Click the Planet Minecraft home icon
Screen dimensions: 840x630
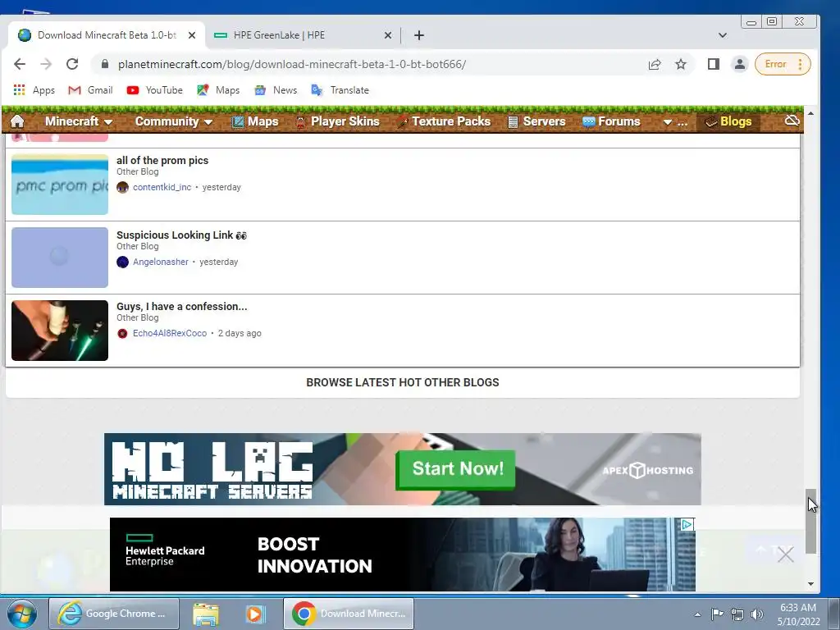click(x=17, y=121)
